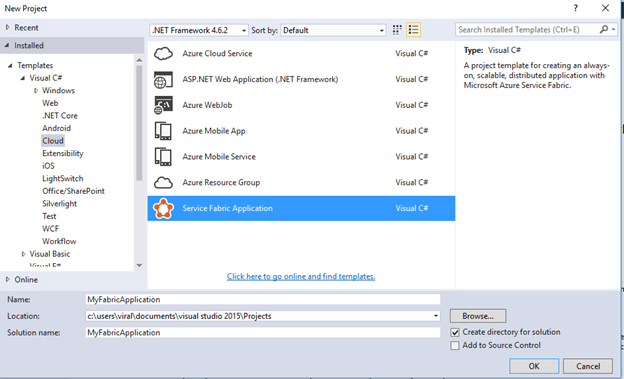Click the Search Installed Templates field
The height and width of the screenshot is (379, 624).
tap(527, 29)
